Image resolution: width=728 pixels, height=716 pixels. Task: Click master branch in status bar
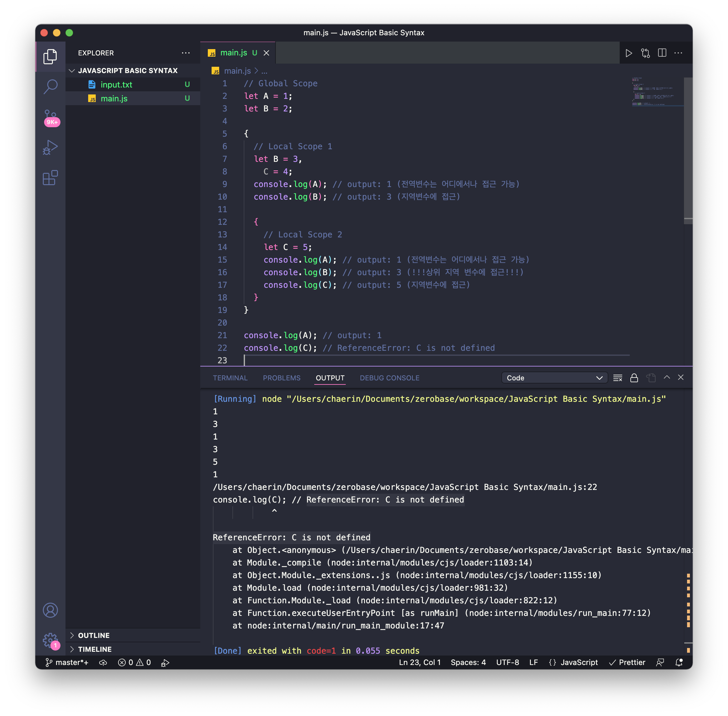68,662
